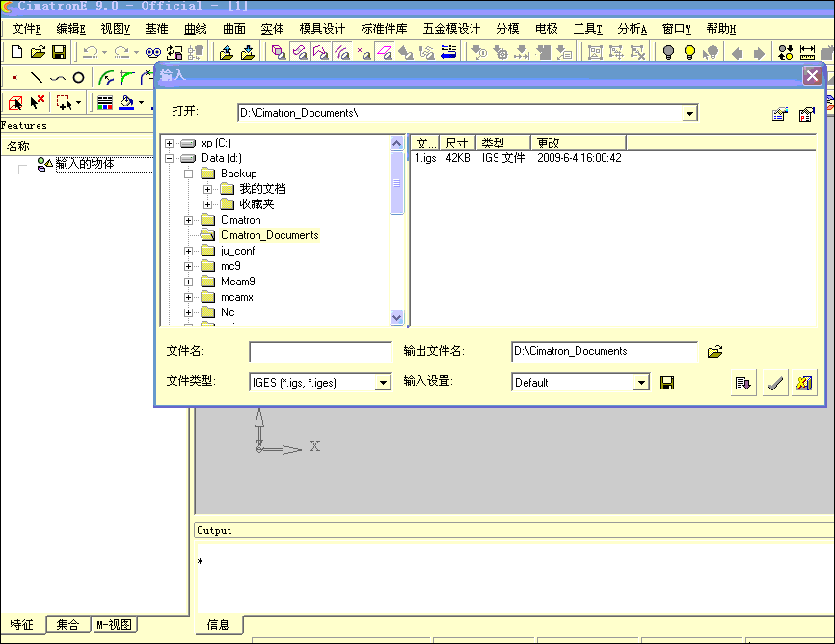
Task: Click the checkmark confirm button
Action: pyautogui.click(x=775, y=383)
